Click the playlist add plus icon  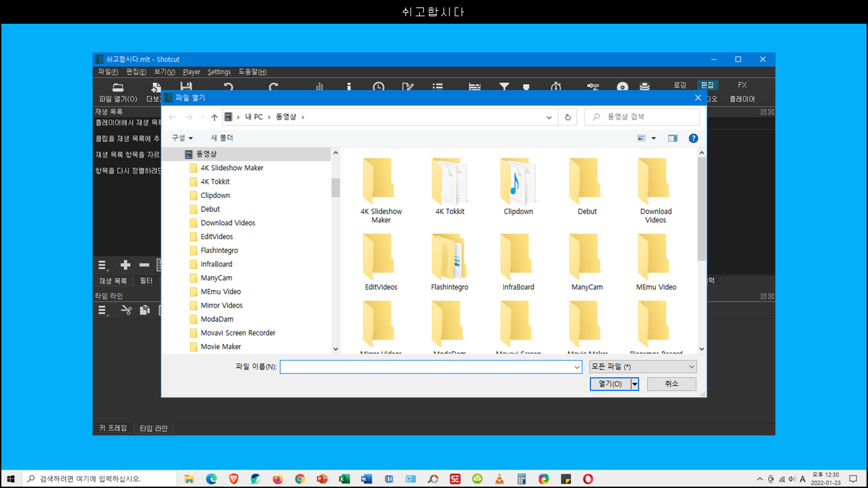tap(125, 265)
